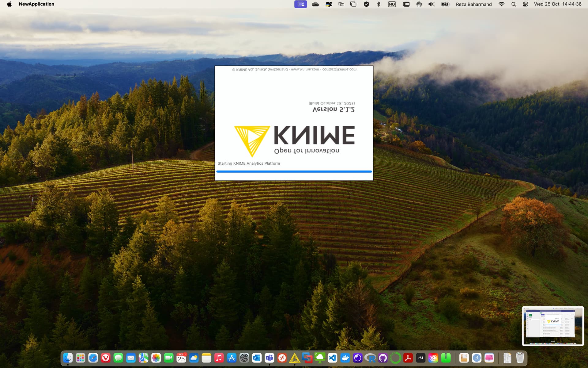Open Launchpad in the Dock
Viewport: 588px width, 368px height.
(80, 358)
